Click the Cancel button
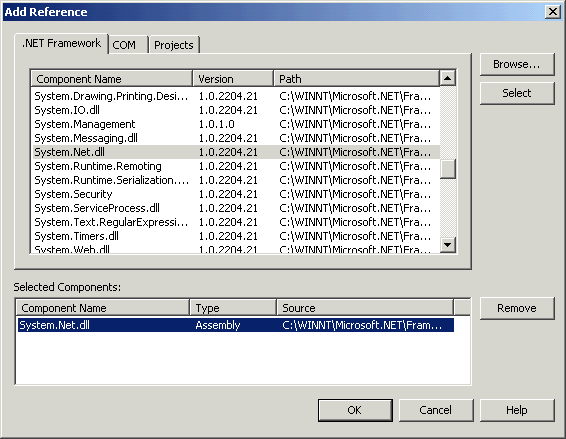This screenshot has width=566, height=439. click(x=436, y=410)
